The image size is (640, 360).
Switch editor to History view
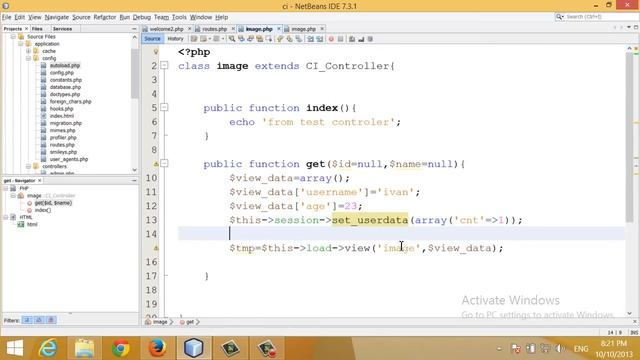click(176, 39)
